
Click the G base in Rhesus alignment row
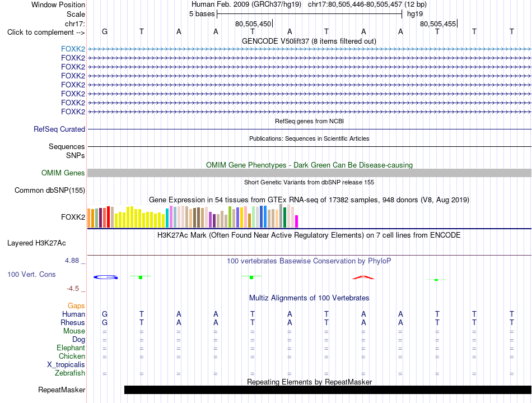(105, 322)
